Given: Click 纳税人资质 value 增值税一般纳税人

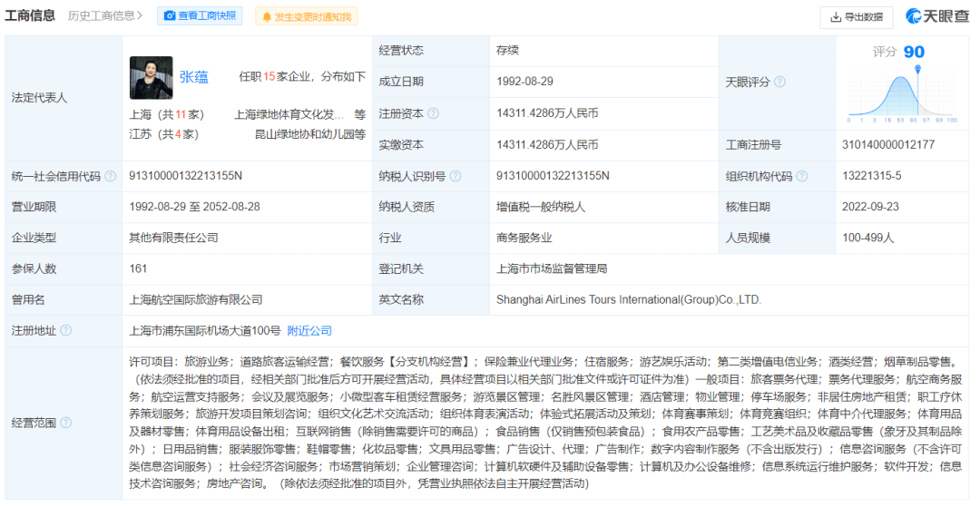Looking at the screenshot, I should pyautogui.click(x=541, y=207).
